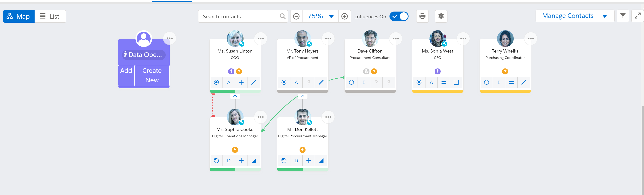Click Susan Linton's purple person badge
Viewport: 644px width, 195px height.
[x=231, y=71]
